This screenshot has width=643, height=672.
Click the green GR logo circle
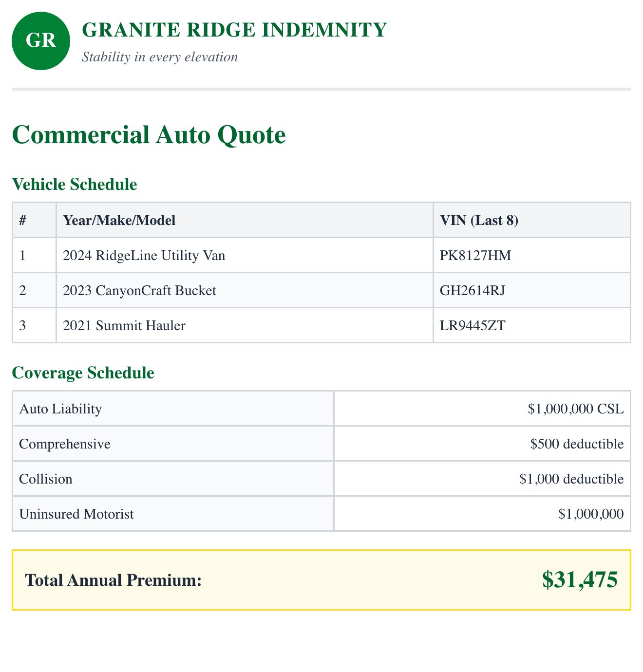[x=41, y=41]
